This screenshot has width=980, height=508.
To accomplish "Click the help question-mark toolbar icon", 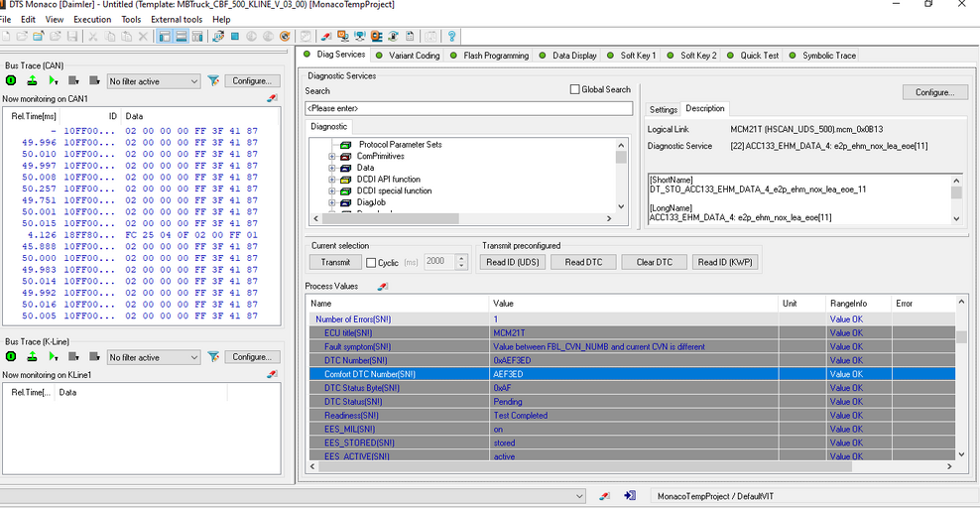I will point(452,37).
